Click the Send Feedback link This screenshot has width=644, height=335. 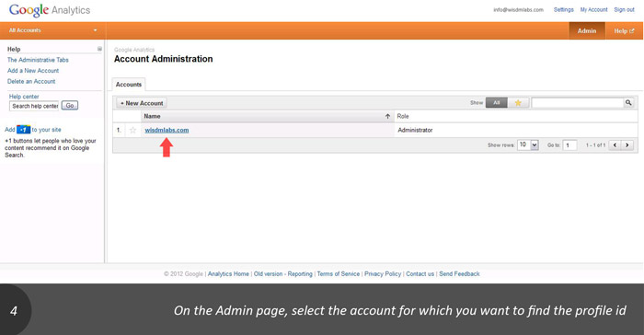pyautogui.click(x=459, y=273)
